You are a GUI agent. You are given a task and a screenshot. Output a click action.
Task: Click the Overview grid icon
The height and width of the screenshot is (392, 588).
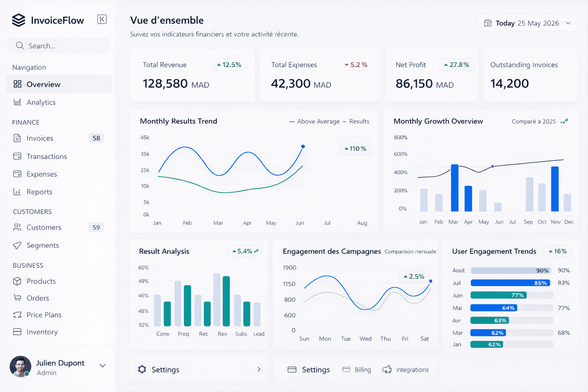point(18,84)
